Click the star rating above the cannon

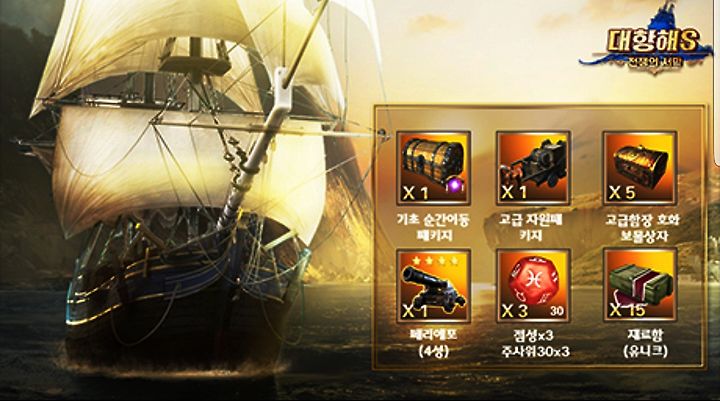pyautogui.click(x=435, y=261)
